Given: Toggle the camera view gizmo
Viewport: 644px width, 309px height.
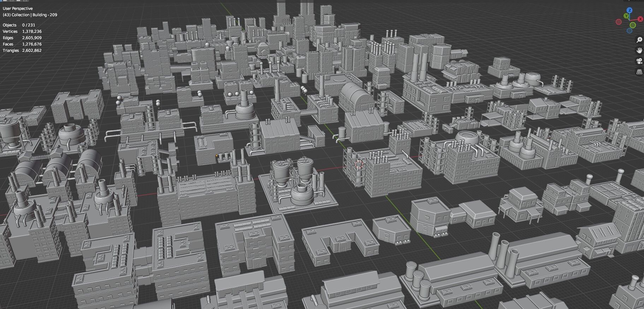Looking at the screenshot, I should [639, 61].
